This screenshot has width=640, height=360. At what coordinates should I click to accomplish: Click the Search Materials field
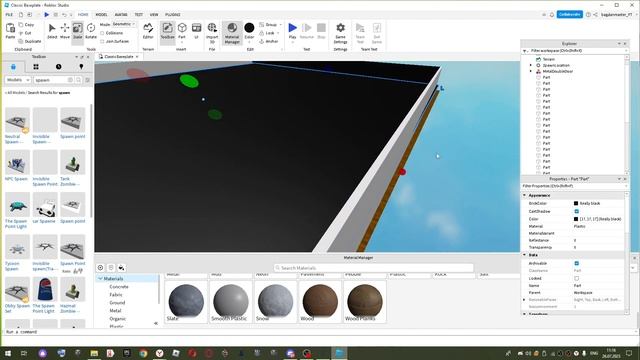(373, 268)
